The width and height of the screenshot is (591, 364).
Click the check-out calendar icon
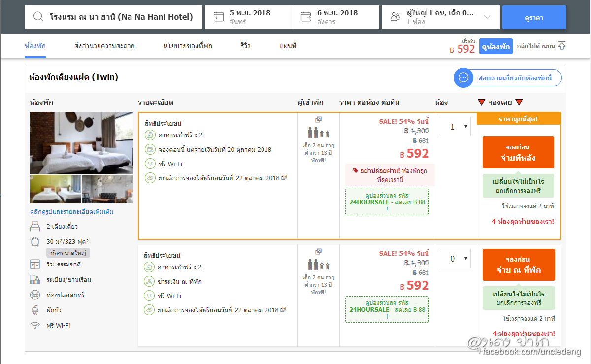(x=306, y=17)
